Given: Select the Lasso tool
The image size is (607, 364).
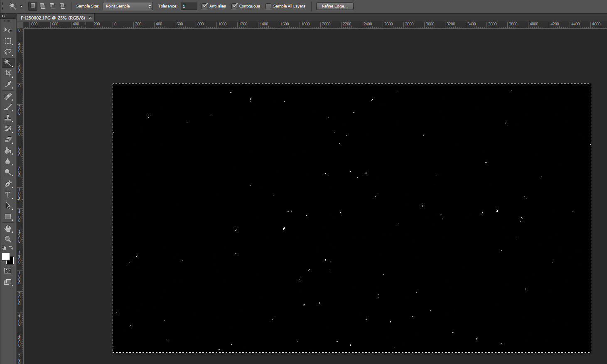Looking at the screenshot, I should point(8,52).
